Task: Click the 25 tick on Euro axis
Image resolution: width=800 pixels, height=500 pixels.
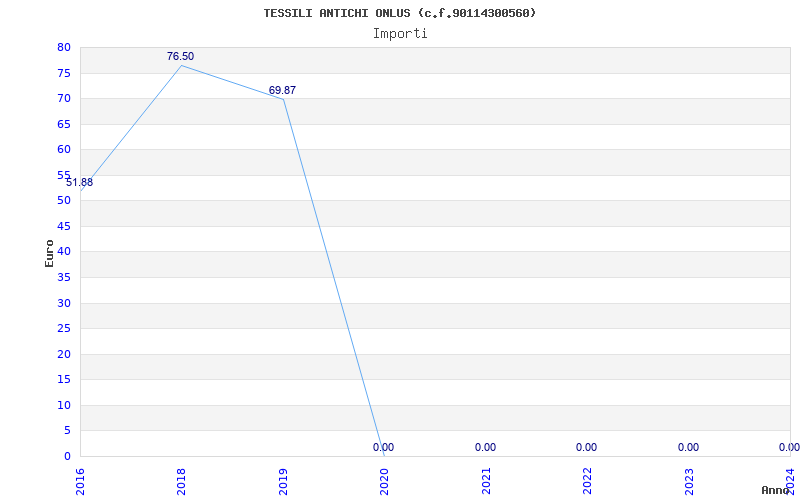Action: pyautogui.click(x=64, y=329)
